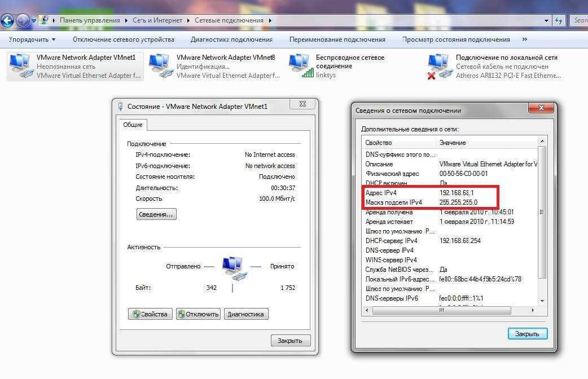This screenshot has height=379, width=588.
Task: Click the Отключить button
Action: (198, 314)
